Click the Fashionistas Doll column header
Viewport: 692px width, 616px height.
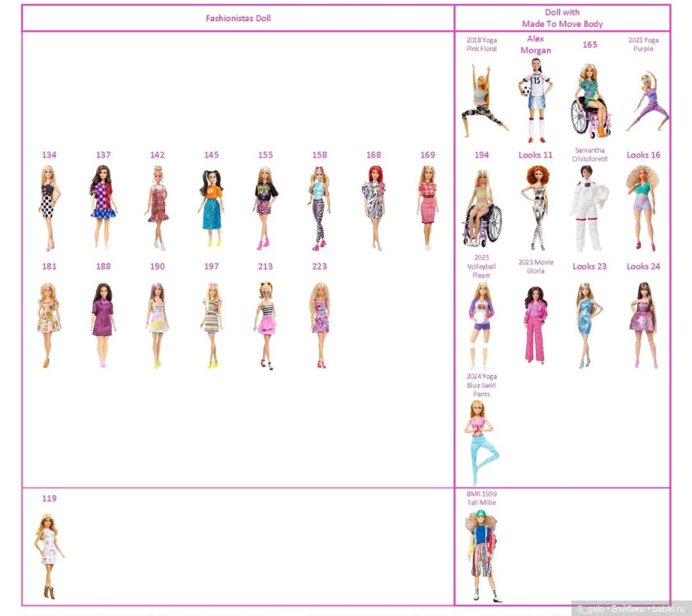pyautogui.click(x=238, y=18)
